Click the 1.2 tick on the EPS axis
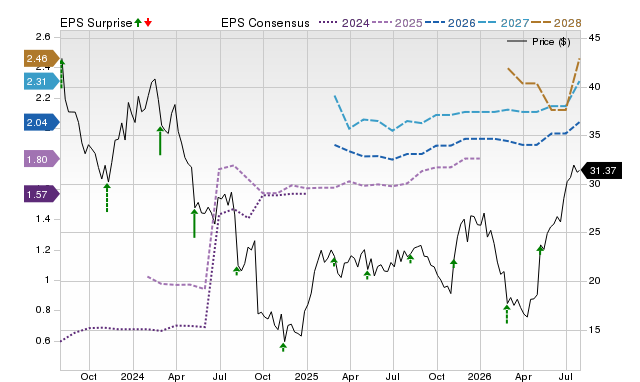640x382 pixels. 43,250
